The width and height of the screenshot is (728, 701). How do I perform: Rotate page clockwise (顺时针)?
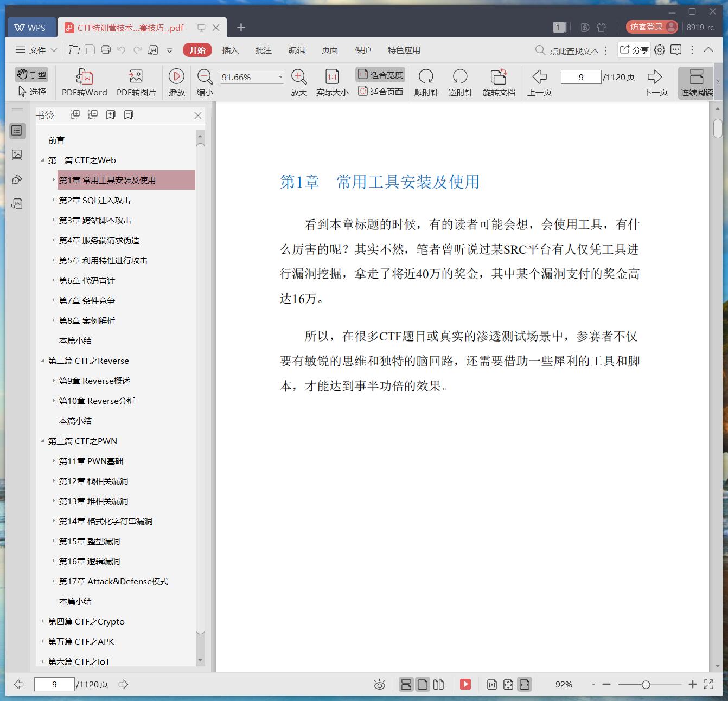pyautogui.click(x=426, y=82)
